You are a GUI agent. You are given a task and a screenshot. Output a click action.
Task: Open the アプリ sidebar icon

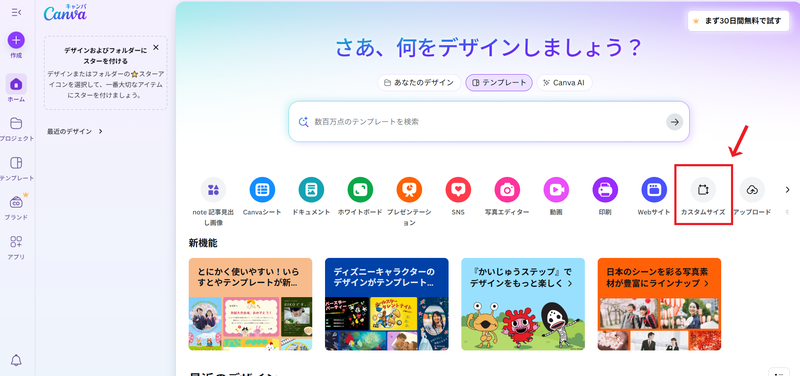[x=16, y=242]
